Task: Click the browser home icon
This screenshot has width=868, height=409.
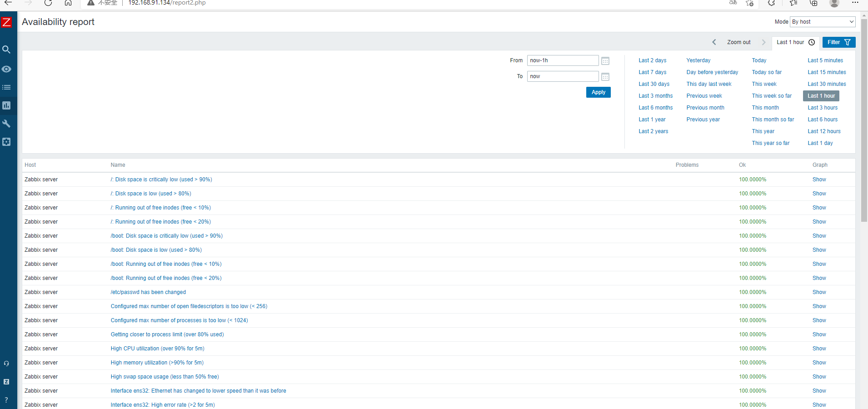Action: pyautogui.click(x=68, y=3)
